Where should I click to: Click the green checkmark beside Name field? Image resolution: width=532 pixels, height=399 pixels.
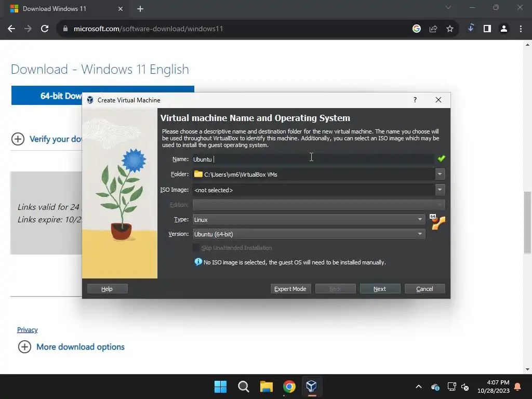click(441, 158)
